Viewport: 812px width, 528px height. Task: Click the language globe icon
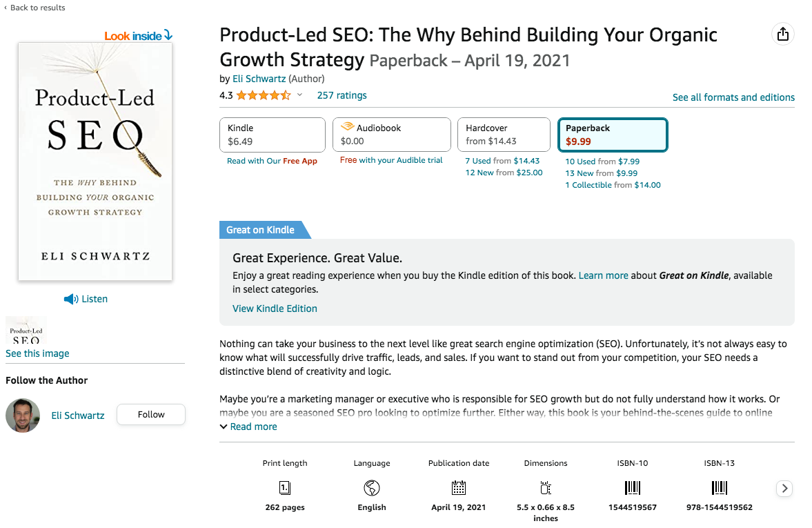pos(371,488)
